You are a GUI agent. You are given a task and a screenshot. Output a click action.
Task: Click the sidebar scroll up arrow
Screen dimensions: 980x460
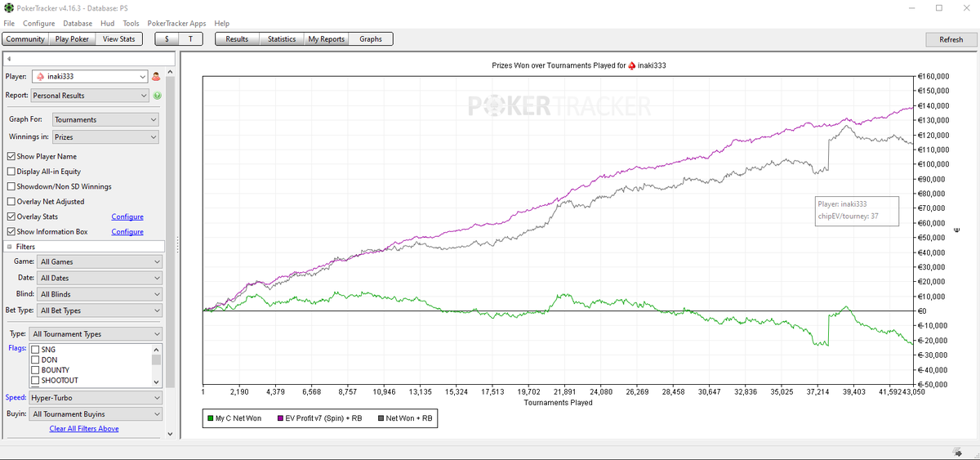click(x=170, y=74)
